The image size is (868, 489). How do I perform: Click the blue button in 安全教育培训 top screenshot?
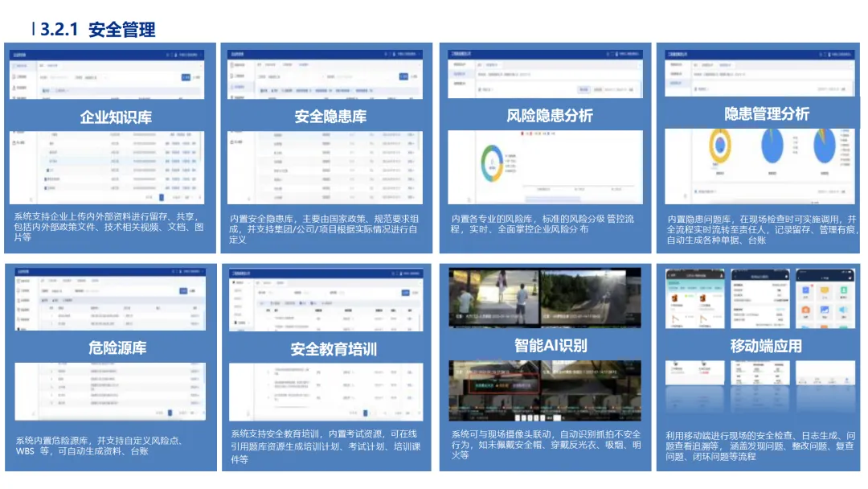(406, 293)
